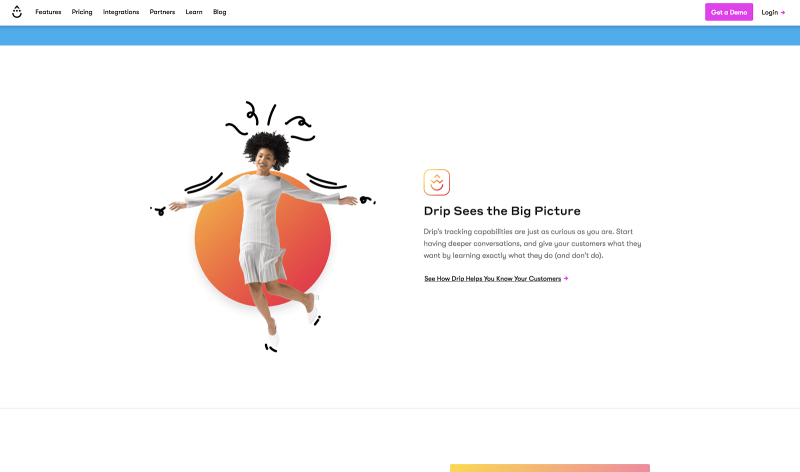This screenshot has width=800, height=472.
Task: Follow See How Drip Helps You Know Your Customers
Action: 492,279
